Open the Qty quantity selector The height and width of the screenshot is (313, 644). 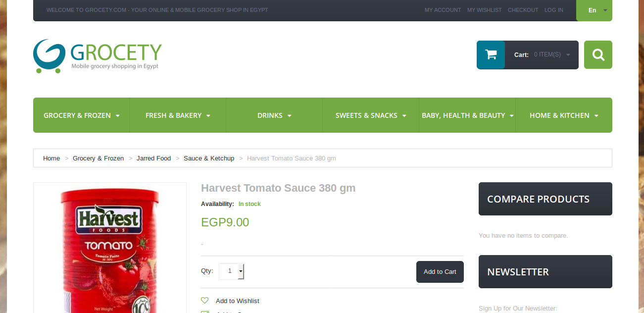(231, 271)
